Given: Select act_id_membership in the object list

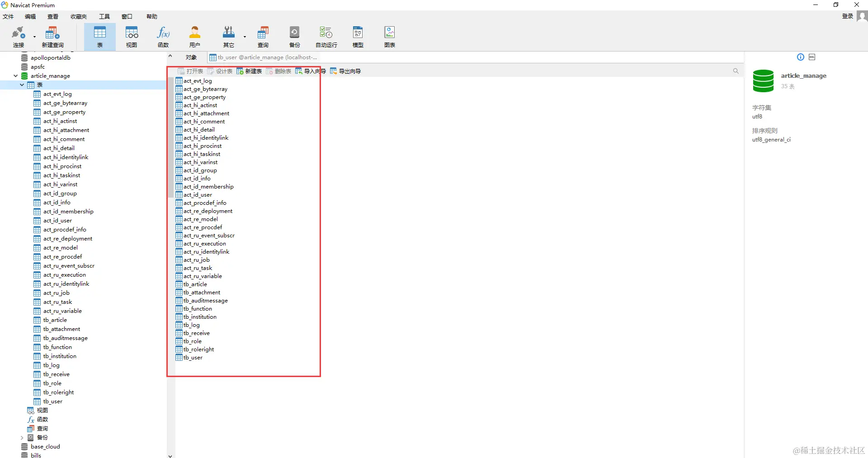Looking at the screenshot, I should 209,187.
